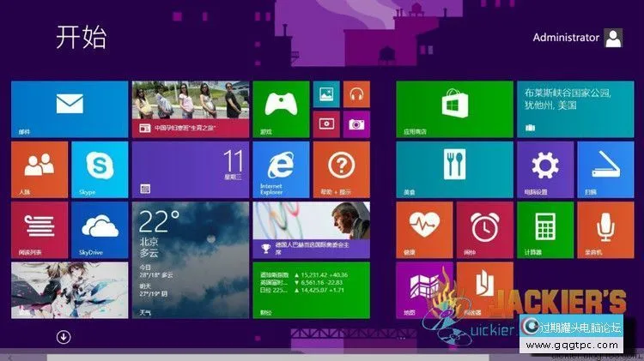Open the Finance (财经) stock tile

click(313, 290)
